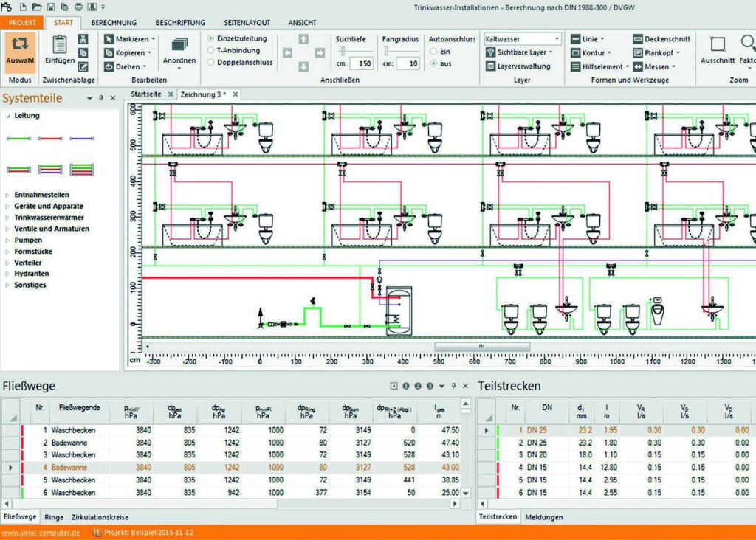Image resolution: width=756 pixels, height=540 pixels.
Task: Adjust the Fangradius slider
Action: point(387,51)
